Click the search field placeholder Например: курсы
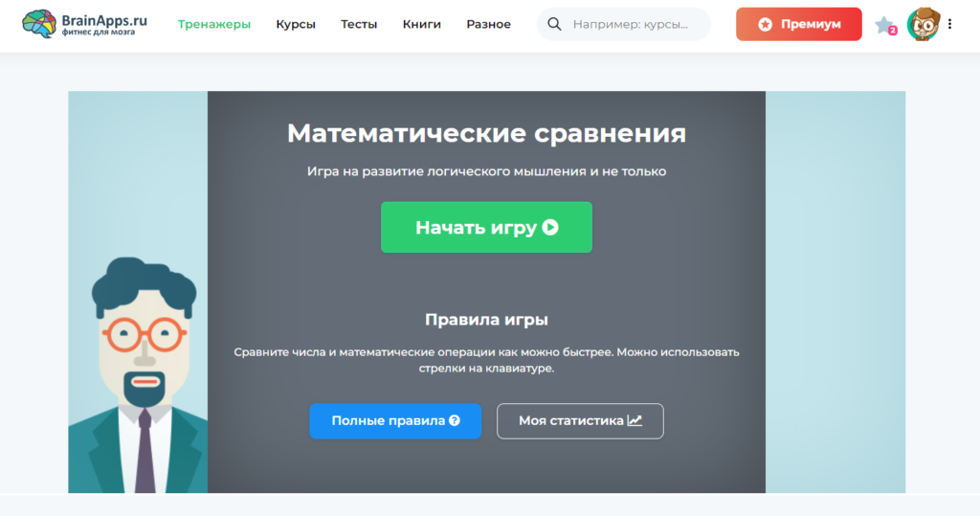980x516 pixels. [630, 25]
